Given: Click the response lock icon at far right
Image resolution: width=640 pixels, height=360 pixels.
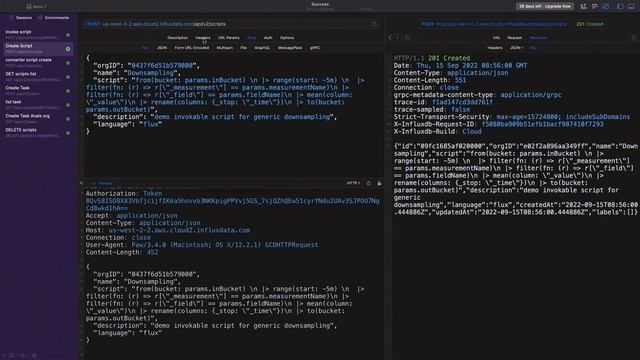Looking at the screenshot, I should pyautogui.click(x=633, y=38).
